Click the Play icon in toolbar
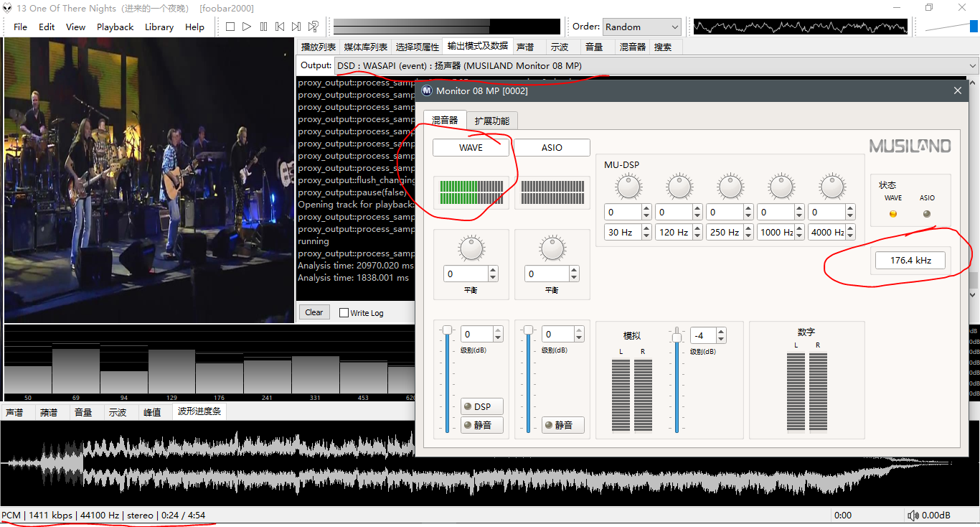Viewport: 980px width, 527px height. (x=247, y=27)
